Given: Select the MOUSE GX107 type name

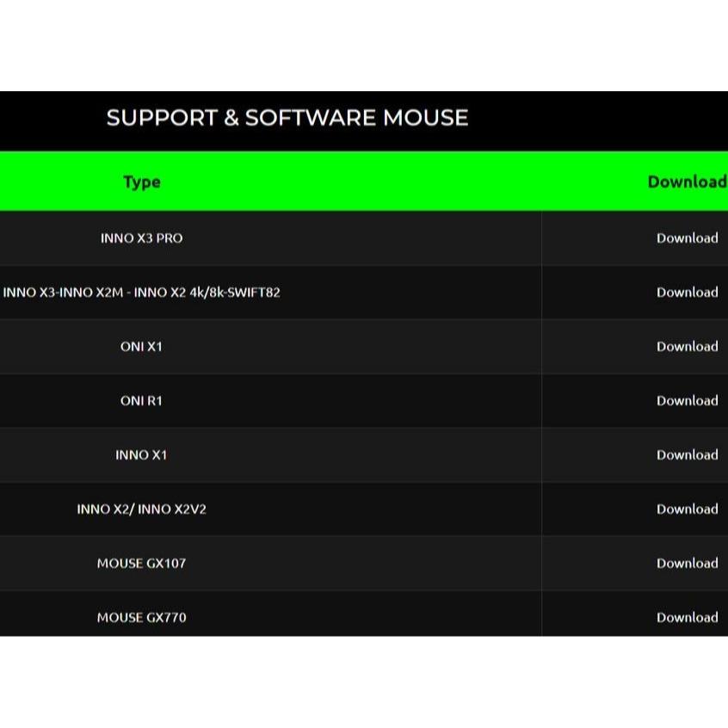Looking at the screenshot, I should pyautogui.click(x=142, y=564).
